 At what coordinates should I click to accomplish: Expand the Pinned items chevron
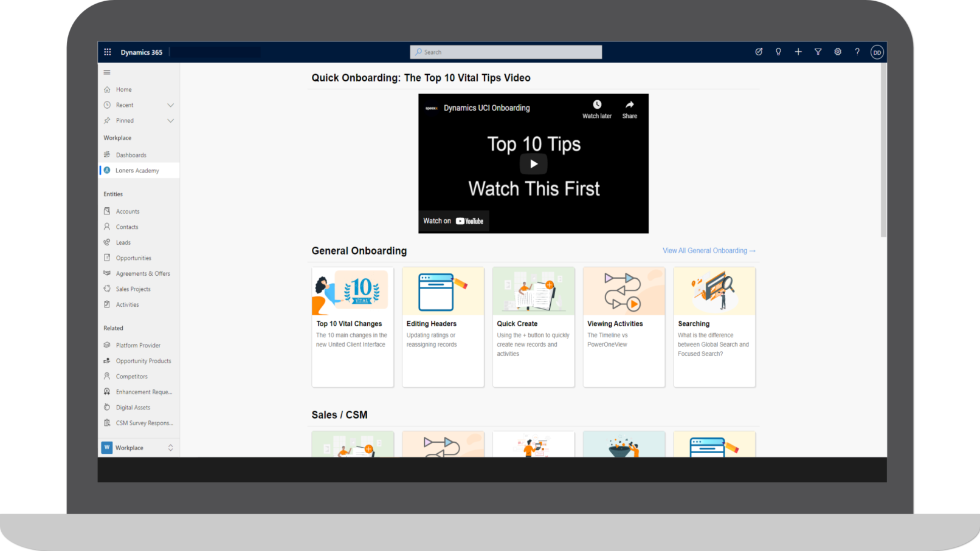(170, 121)
